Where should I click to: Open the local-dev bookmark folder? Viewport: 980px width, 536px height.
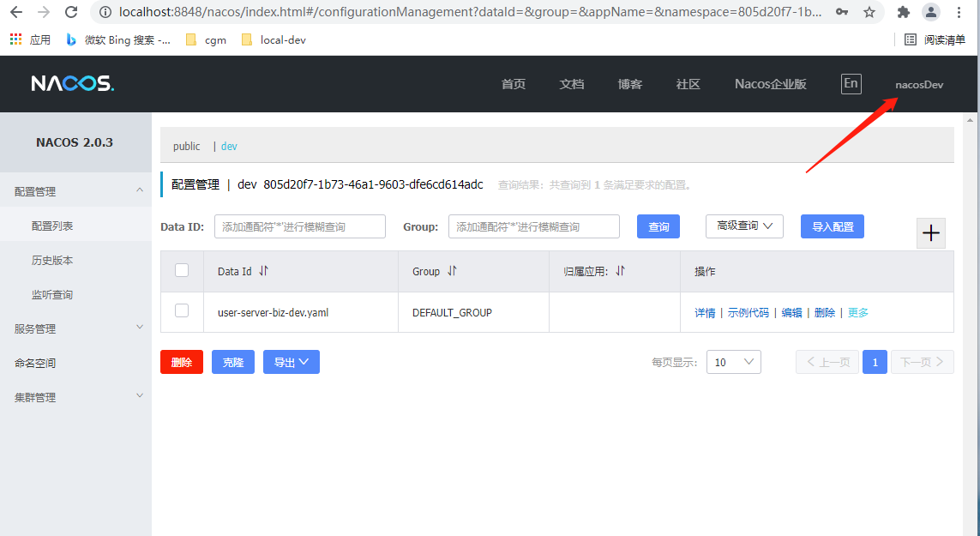coord(274,40)
